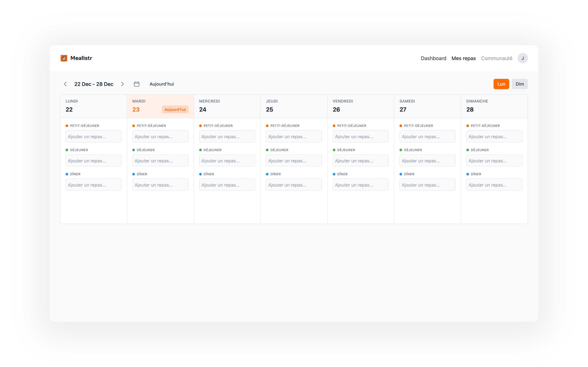Screen dimensions: 588x367
Task: Go to previous week with left chevron
Action: (65, 84)
